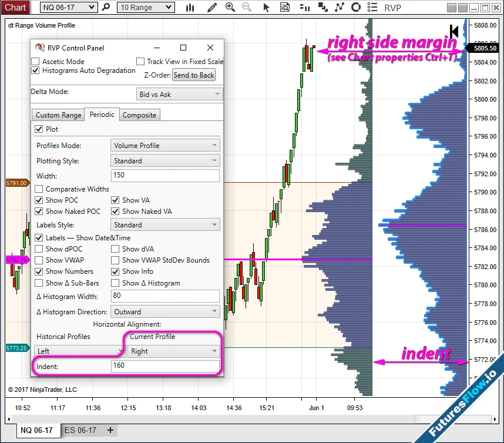Viewport: 504px width, 443px height.
Task: Select the cursor pointer tool
Action: 266,8
